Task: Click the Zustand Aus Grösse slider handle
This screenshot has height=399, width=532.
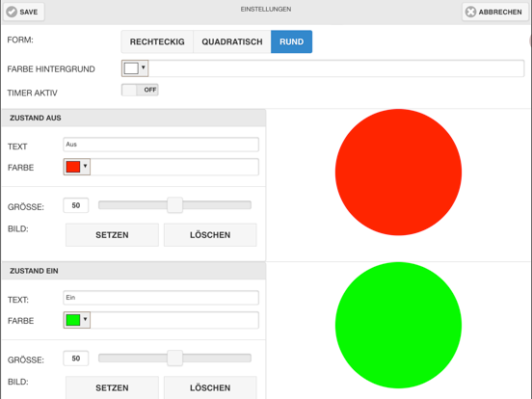Action: click(174, 205)
